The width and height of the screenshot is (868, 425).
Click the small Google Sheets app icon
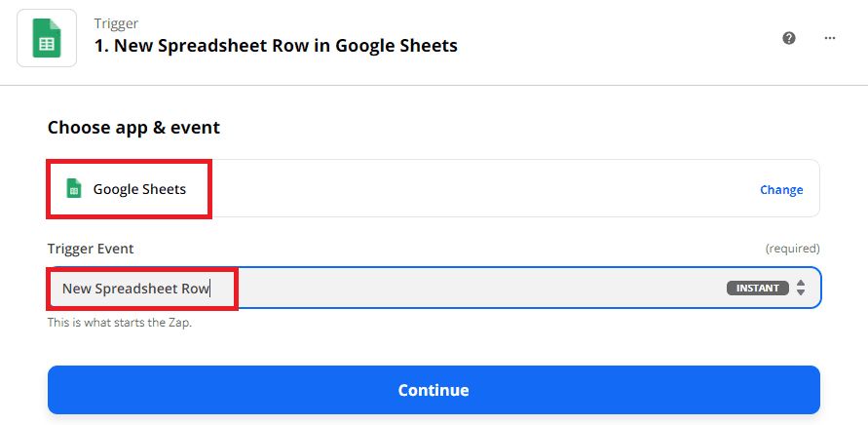point(72,189)
